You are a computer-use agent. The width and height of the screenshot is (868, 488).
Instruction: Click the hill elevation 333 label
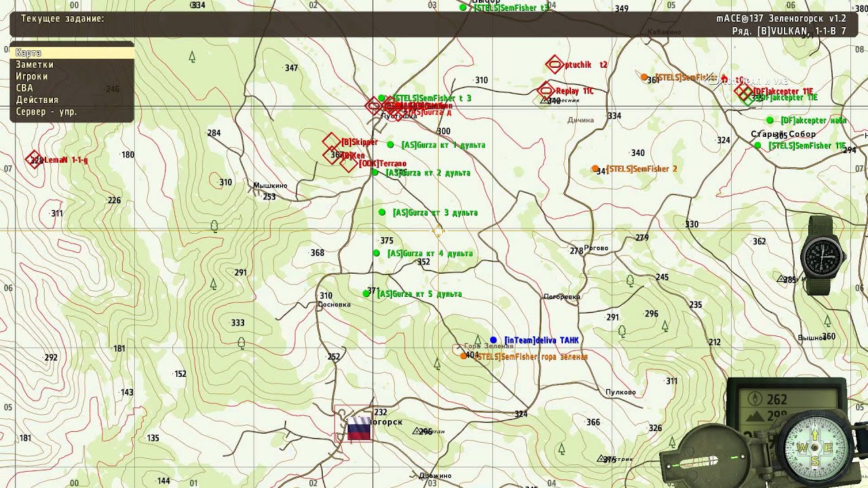click(x=237, y=323)
